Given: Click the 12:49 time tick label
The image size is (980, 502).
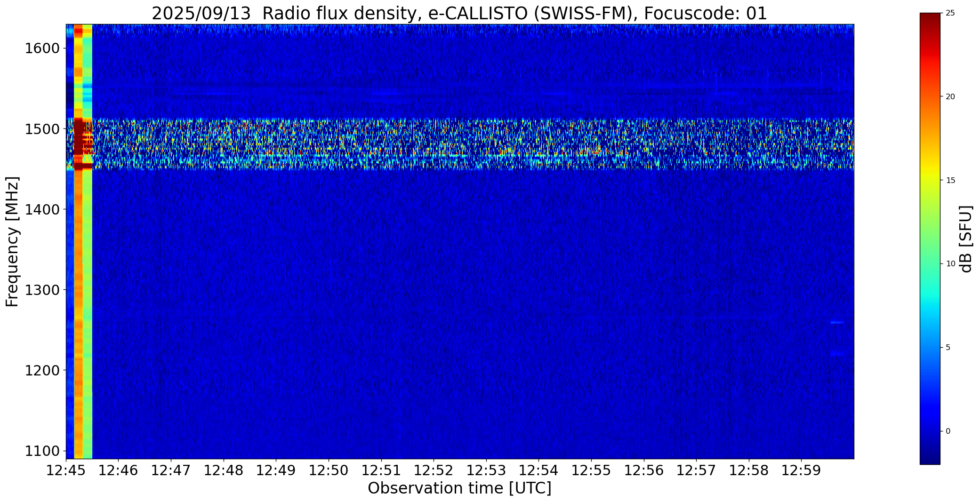Looking at the screenshot, I should click(276, 470).
